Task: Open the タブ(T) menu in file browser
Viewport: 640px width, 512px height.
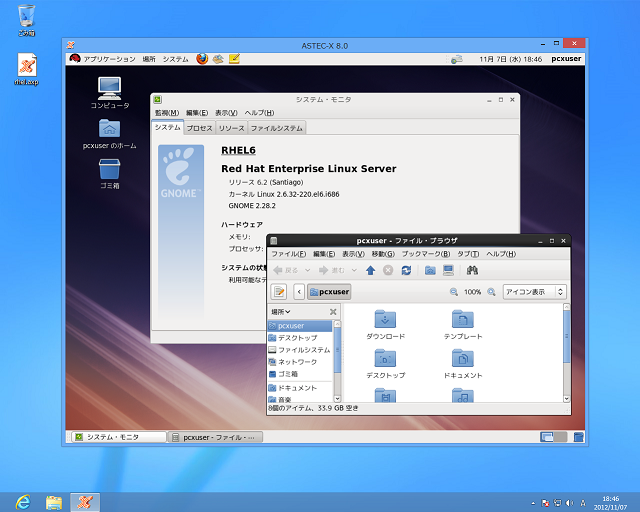Action: (468, 254)
